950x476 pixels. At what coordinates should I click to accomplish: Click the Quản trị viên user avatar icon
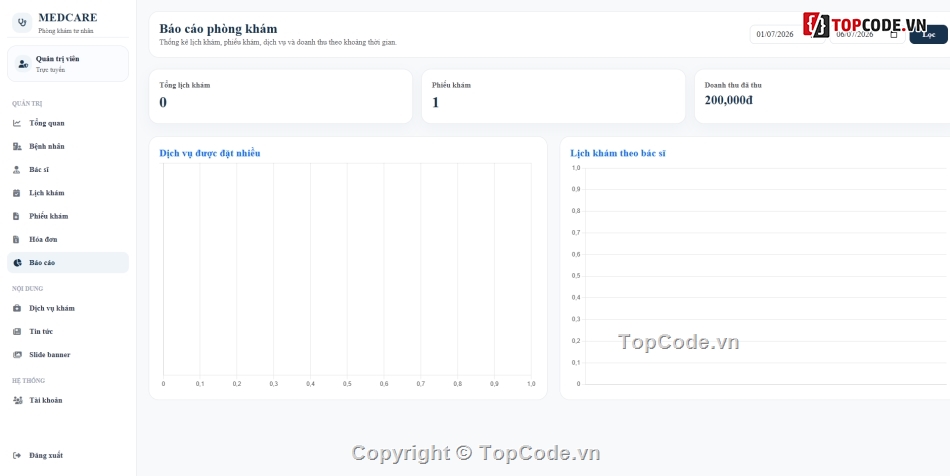23,64
